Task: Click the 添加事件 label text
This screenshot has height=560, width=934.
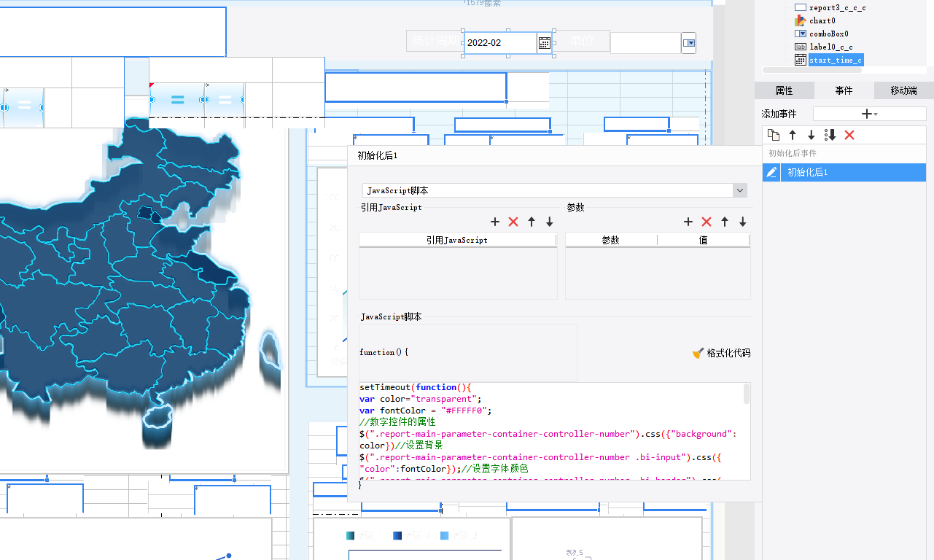Action: (779, 114)
